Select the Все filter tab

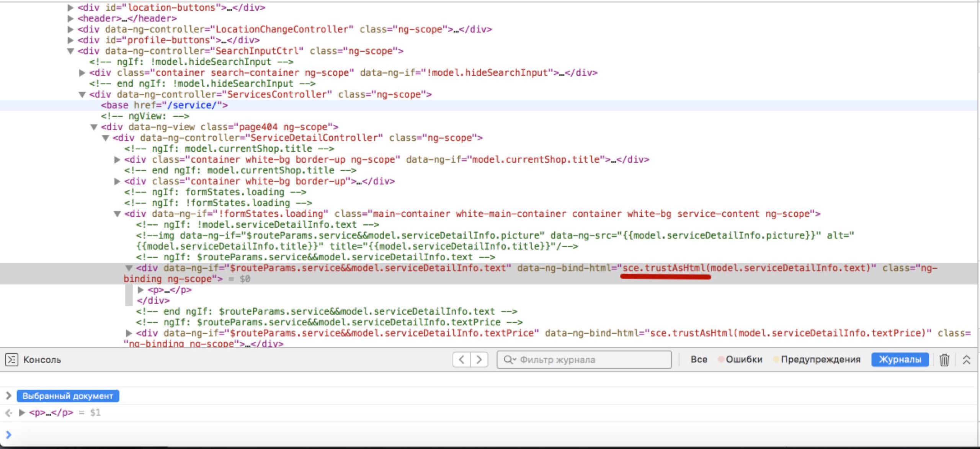(699, 360)
